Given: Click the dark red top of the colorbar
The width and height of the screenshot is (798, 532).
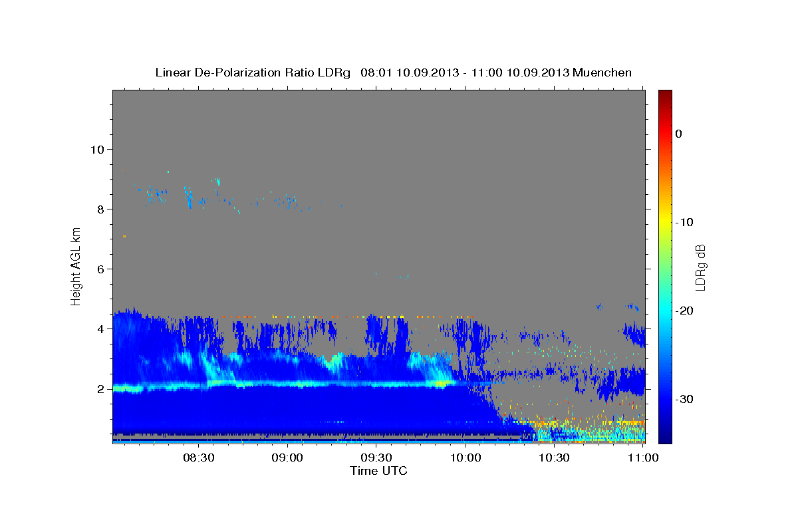Looking at the screenshot, I should tap(665, 95).
